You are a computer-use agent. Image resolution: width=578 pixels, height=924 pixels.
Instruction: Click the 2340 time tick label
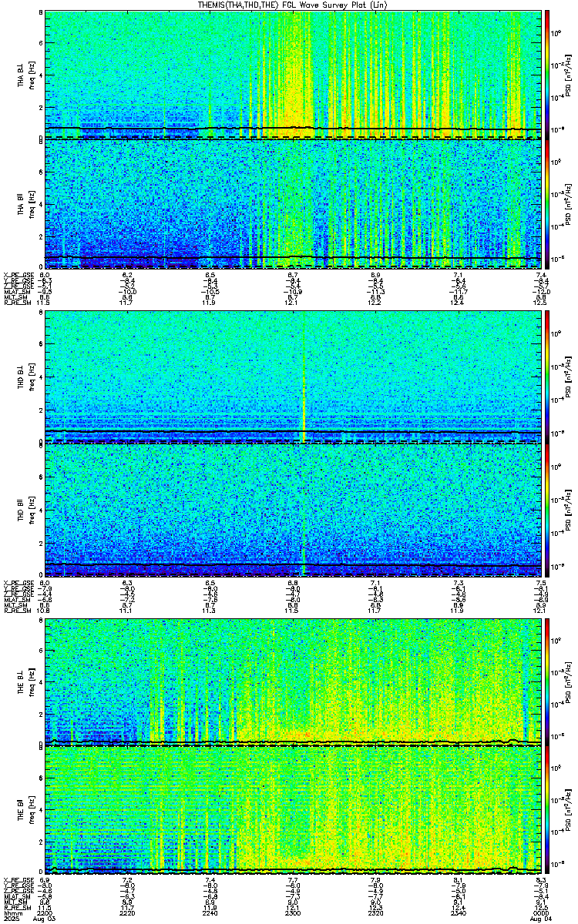point(459,912)
